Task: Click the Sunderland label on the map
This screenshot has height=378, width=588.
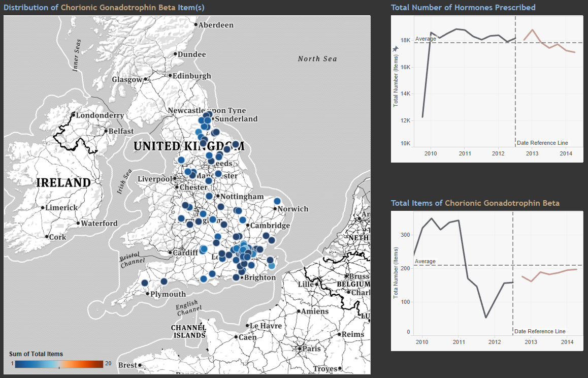Action: [236, 119]
